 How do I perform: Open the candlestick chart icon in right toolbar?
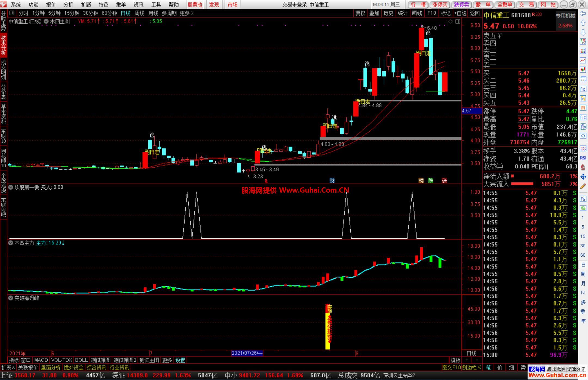pos(583,70)
